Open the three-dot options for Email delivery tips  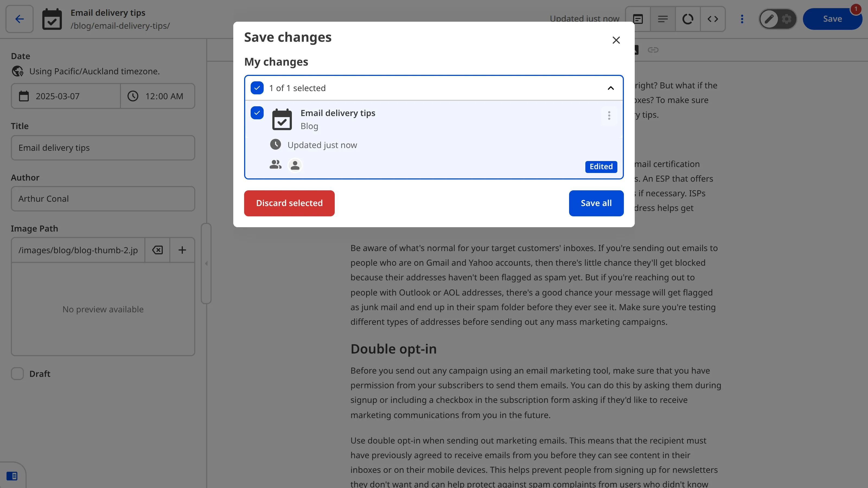tap(609, 116)
